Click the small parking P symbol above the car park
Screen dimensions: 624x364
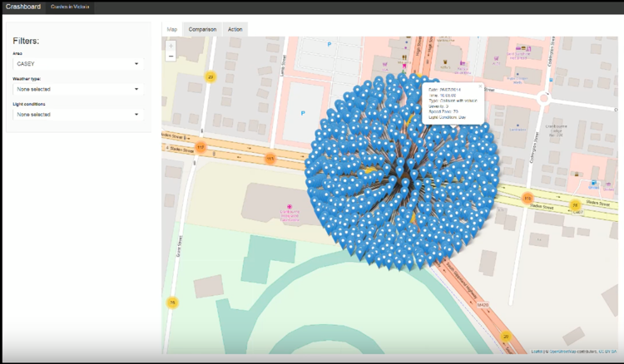(329, 45)
